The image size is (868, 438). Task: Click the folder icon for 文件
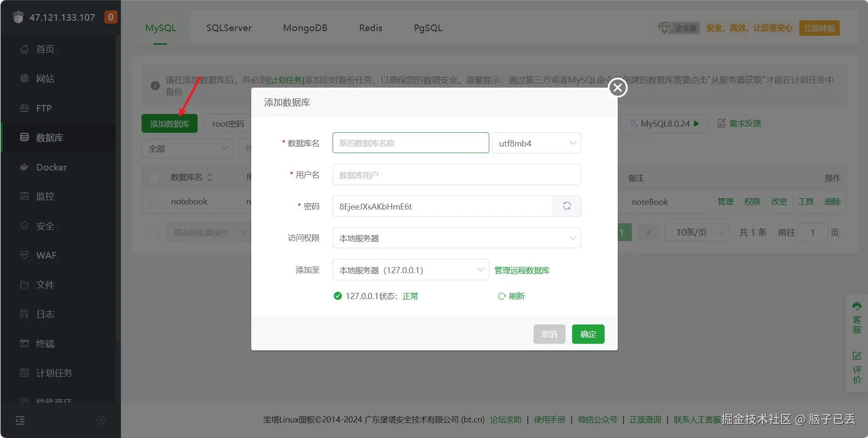(x=24, y=284)
